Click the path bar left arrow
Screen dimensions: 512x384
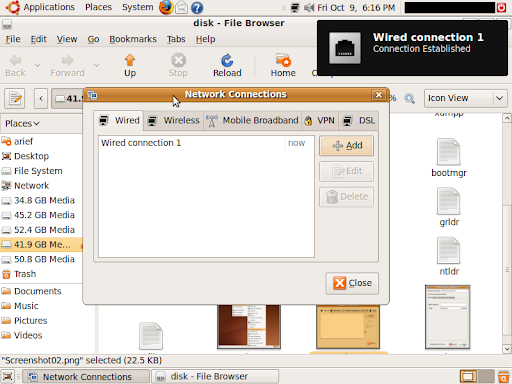point(41,98)
